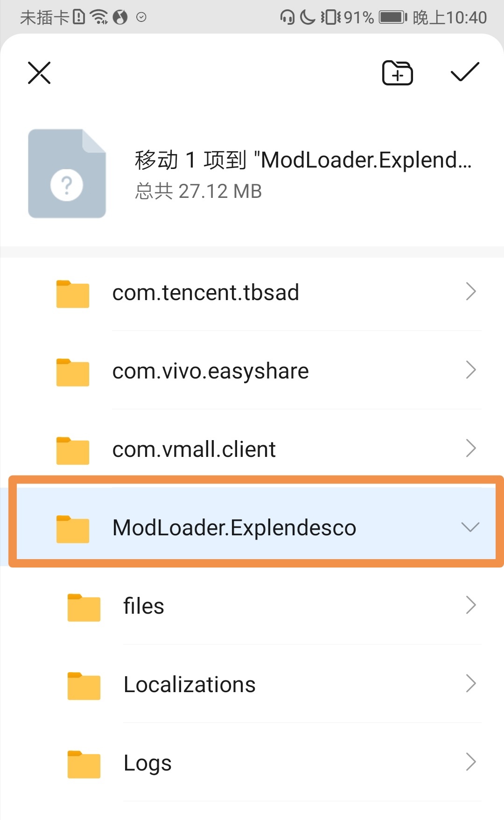Tap the Logs folder icon

84,764
